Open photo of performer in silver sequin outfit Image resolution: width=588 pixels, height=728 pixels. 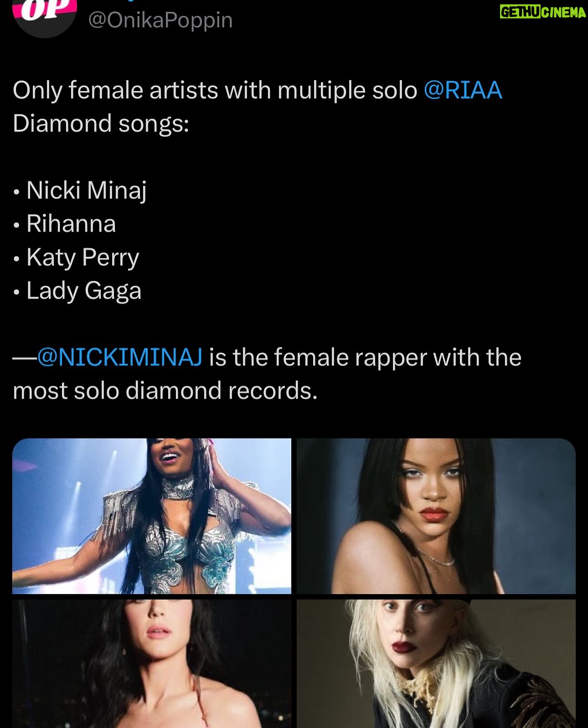[152, 516]
